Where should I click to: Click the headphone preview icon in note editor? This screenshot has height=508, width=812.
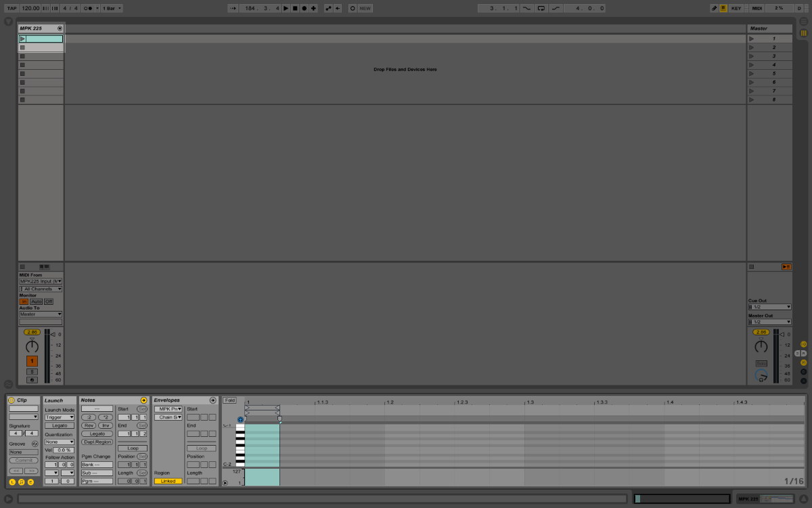240,419
